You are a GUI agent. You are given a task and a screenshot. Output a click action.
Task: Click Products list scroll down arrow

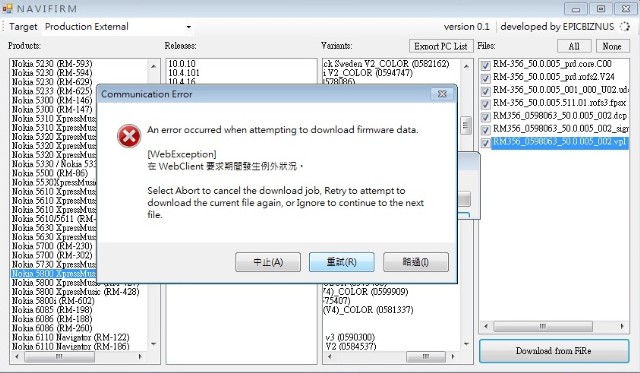click(153, 344)
